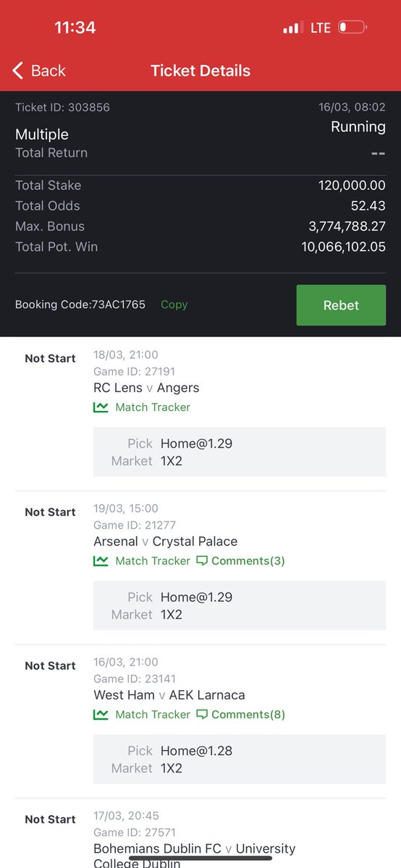Viewport: 401px width, 868px height.
Task: Tap the Home@1.28 pick box for West Ham
Action: (240, 759)
